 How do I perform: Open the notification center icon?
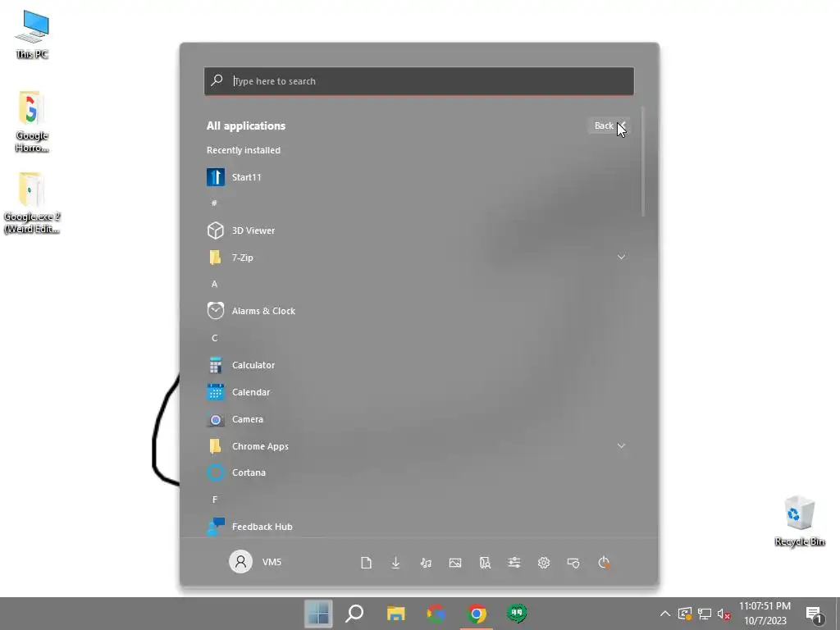tap(815, 614)
